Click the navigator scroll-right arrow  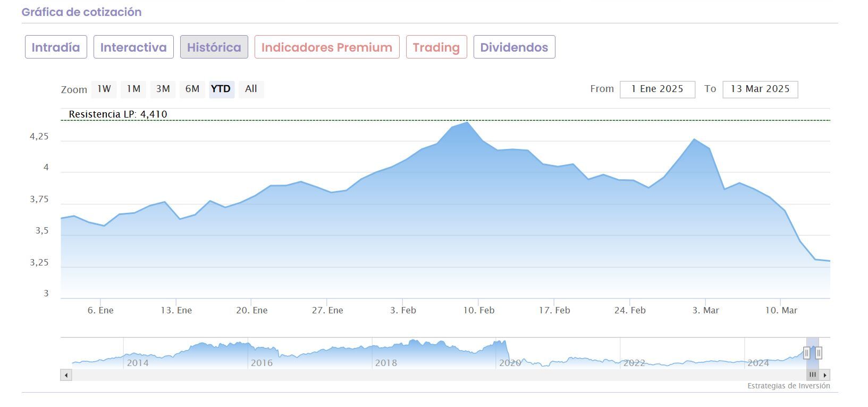tap(825, 375)
